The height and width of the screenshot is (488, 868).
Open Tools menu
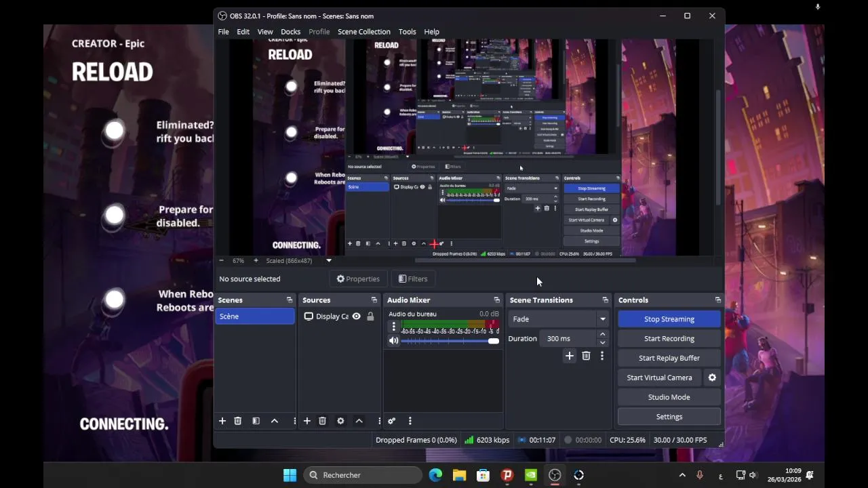[x=408, y=32]
